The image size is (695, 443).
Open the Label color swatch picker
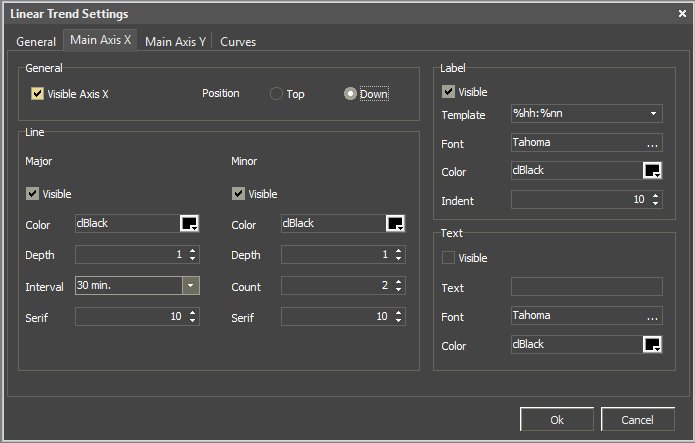point(652,170)
